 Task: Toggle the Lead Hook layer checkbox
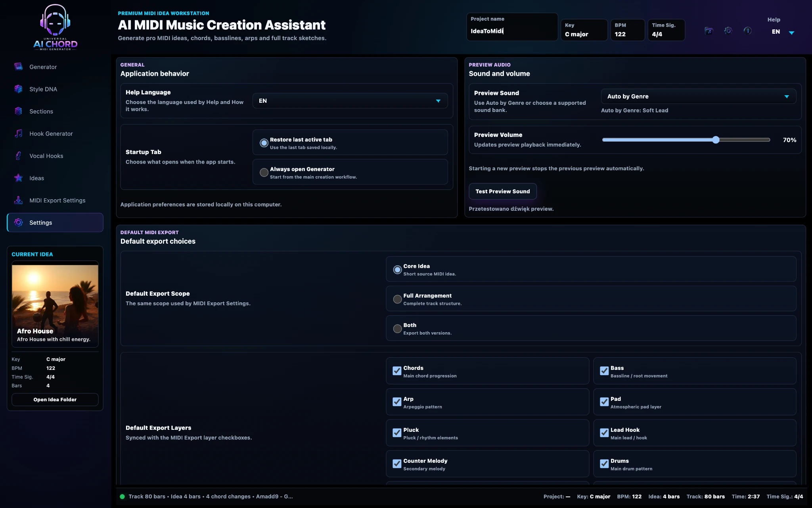coord(604,433)
